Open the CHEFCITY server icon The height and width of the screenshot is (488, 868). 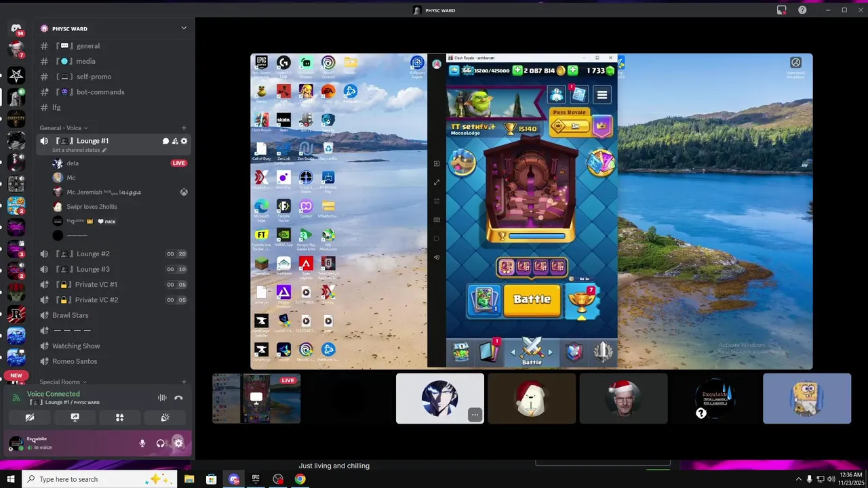point(16,119)
